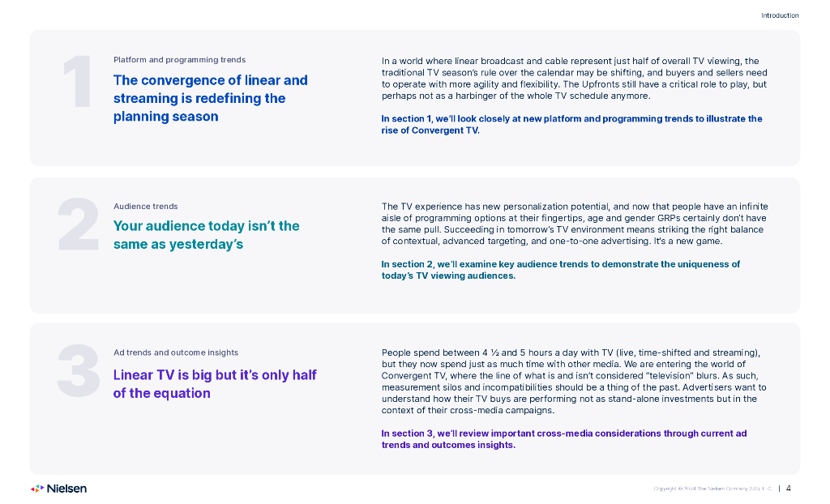Click the Nielsen copyright notice

712,489
